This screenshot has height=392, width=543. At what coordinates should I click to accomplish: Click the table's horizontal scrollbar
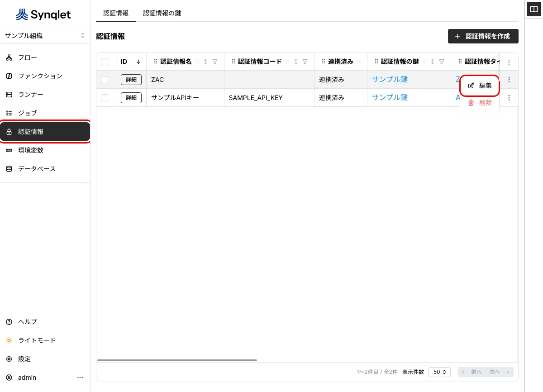point(177,360)
